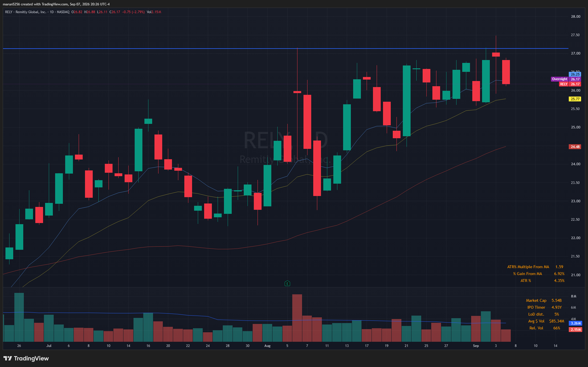Click the Rel. Vol 66% stat
The image size is (588, 367).
pyautogui.click(x=544, y=328)
